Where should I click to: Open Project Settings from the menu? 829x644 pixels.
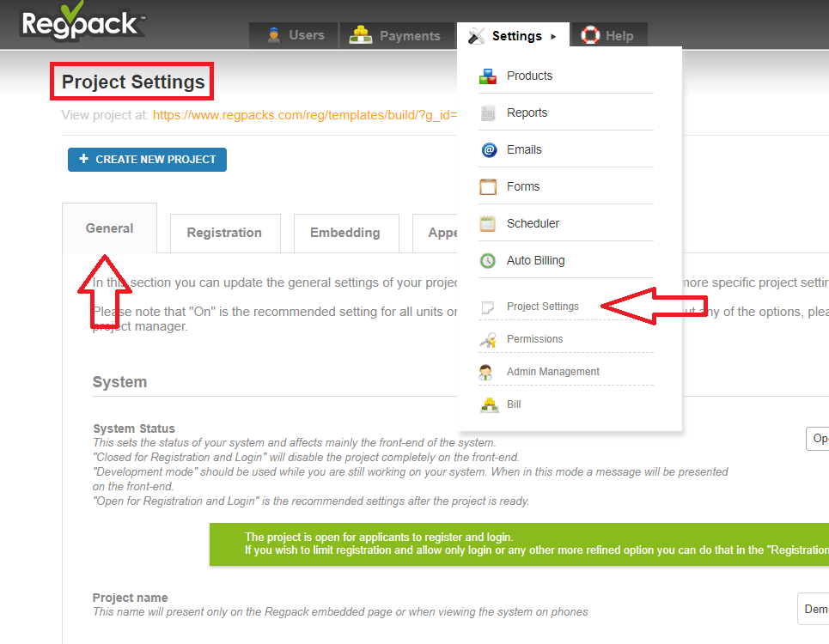click(x=542, y=307)
